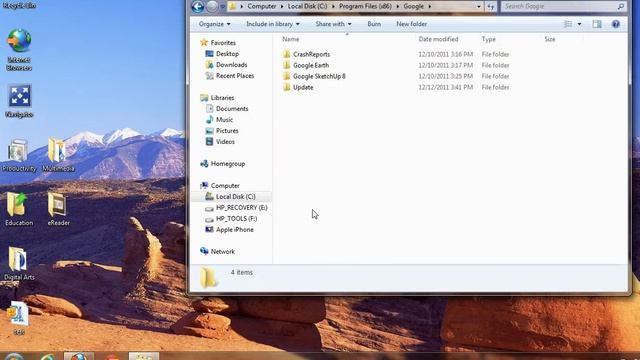Select the Update folder icon
The image size is (640, 360).
287,87
